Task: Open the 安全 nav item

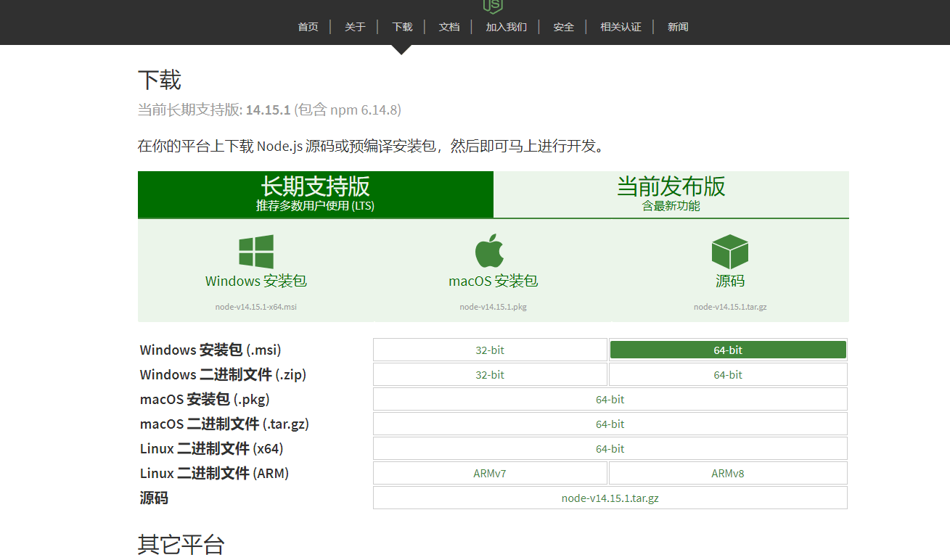Action: point(564,27)
